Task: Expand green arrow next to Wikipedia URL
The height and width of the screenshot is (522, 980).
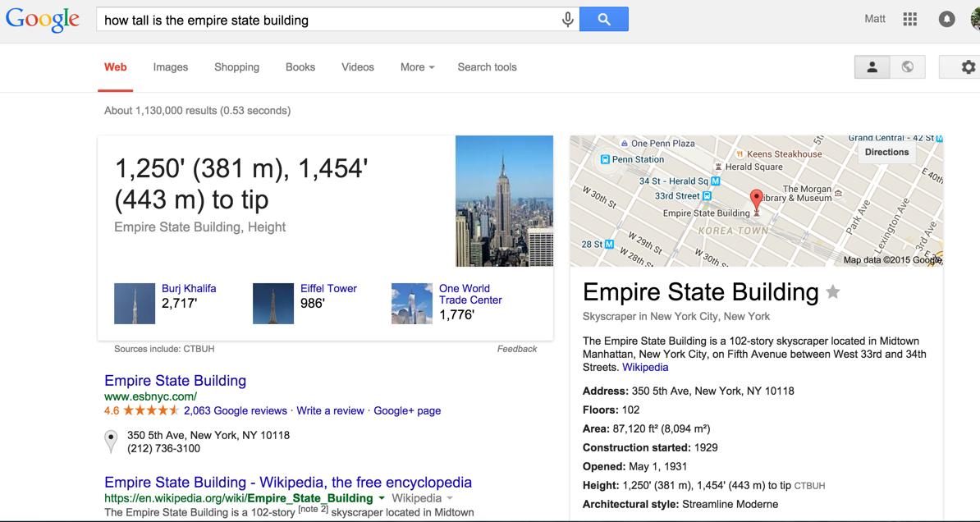Action: (x=382, y=498)
